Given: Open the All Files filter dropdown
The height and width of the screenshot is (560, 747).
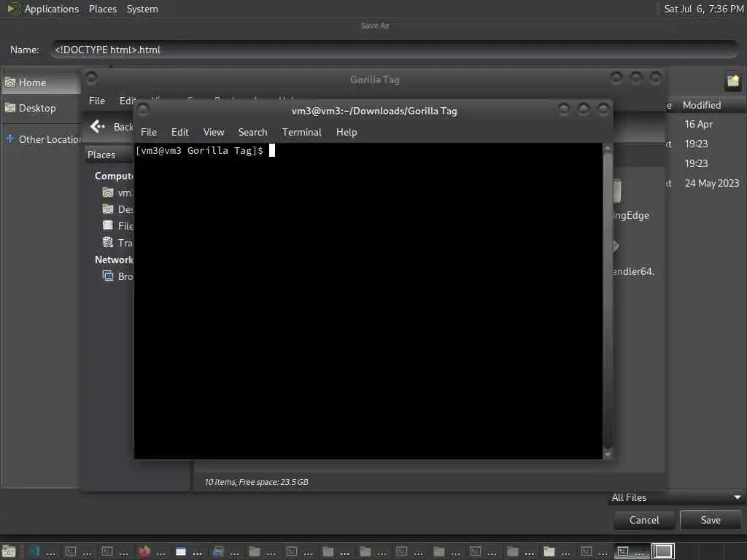Looking at the screenshot, I should pyautogui.click(x=676, y=497).
